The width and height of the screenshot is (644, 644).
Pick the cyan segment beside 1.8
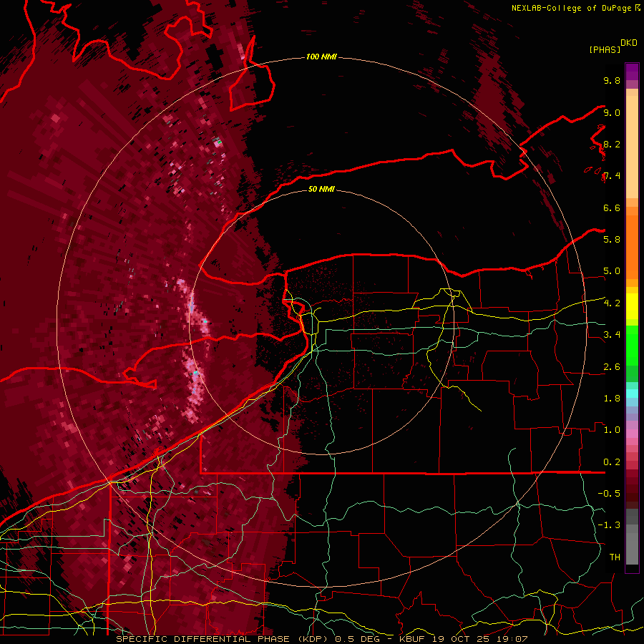click(632, 394)
